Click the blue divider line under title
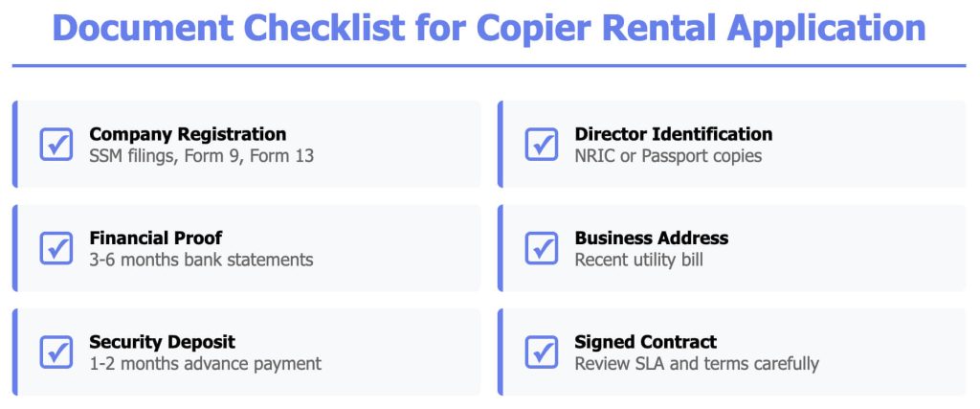Image resolution: width=980 pixels, height=409 pixels. click(x=489, y=66)
